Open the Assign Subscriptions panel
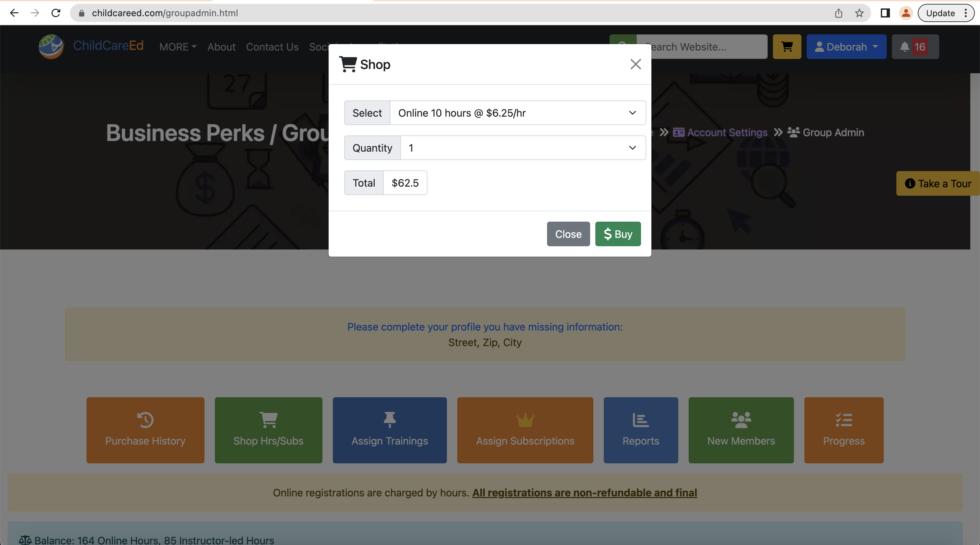Screen dimensions: 980x545 point(525,430)
